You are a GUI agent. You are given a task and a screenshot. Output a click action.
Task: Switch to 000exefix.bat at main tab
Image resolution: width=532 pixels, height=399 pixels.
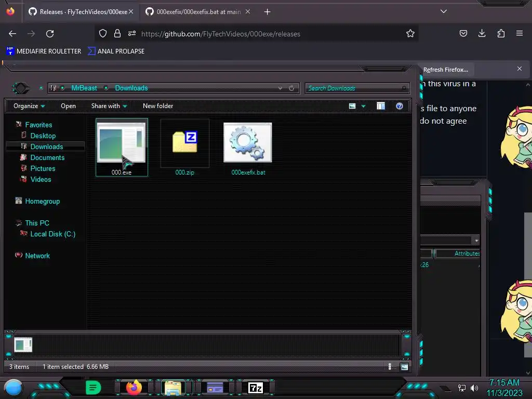[x=198, y=12]
